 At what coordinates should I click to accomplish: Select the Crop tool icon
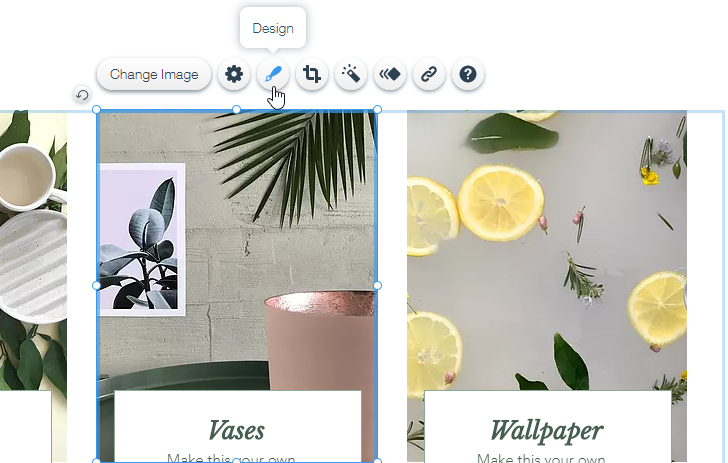point(312,74)
